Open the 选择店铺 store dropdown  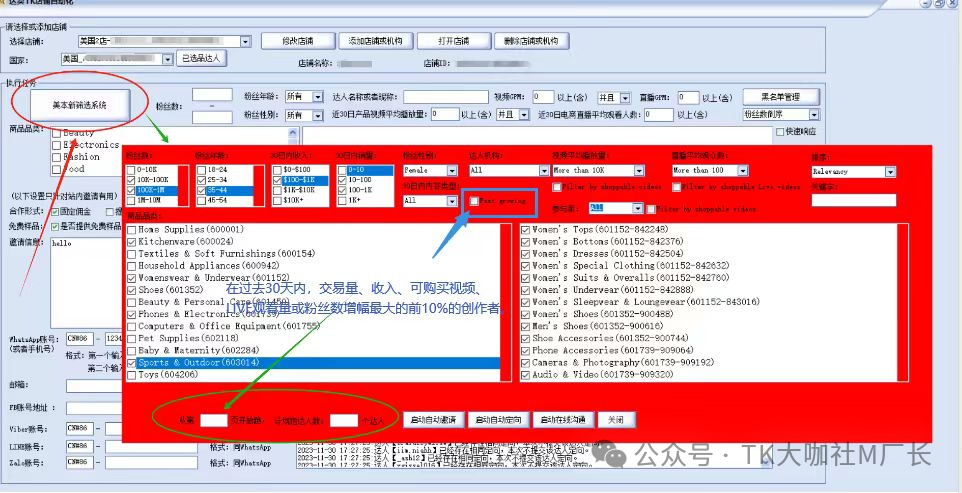[246, 41]
